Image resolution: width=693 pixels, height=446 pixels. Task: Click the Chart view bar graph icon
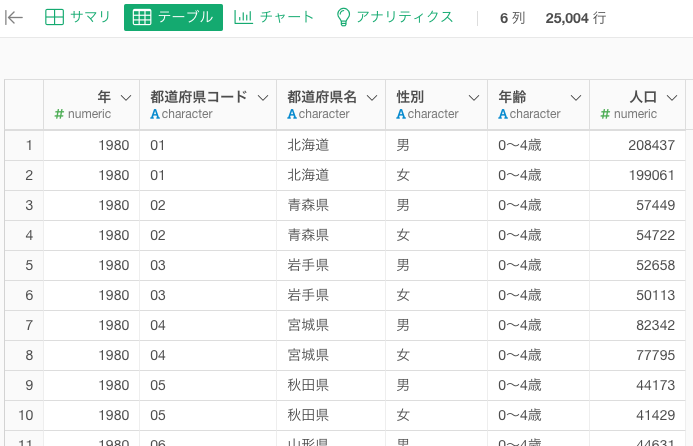point(243,17)
